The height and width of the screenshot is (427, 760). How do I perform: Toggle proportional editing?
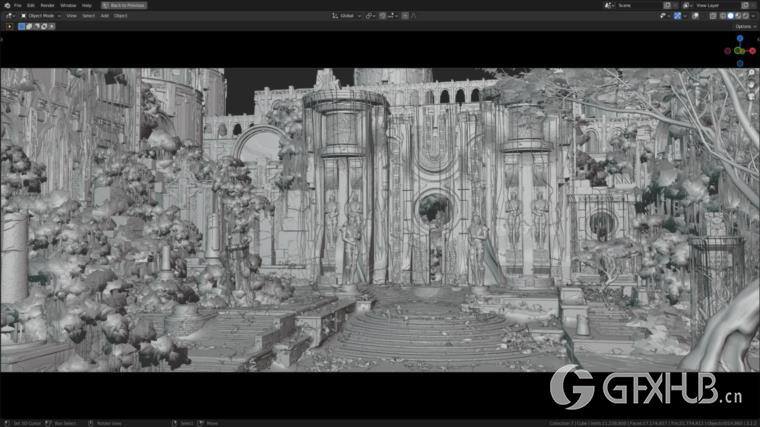(x=405, y=16)
